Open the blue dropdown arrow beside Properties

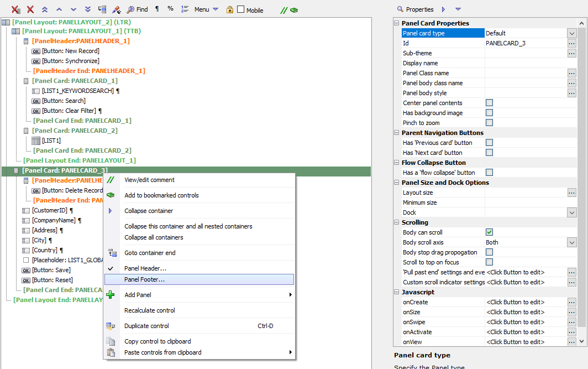[458, 9]
